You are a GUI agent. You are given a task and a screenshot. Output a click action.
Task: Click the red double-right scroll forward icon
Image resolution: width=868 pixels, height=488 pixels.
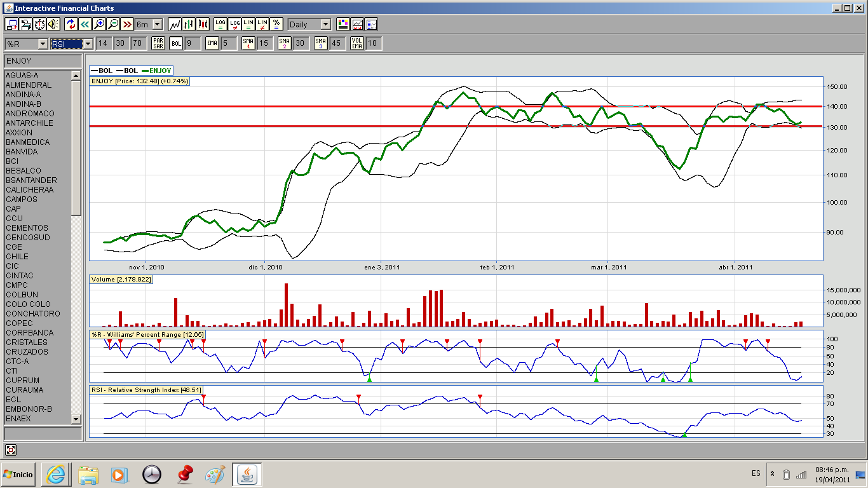(x=126, y=24)
